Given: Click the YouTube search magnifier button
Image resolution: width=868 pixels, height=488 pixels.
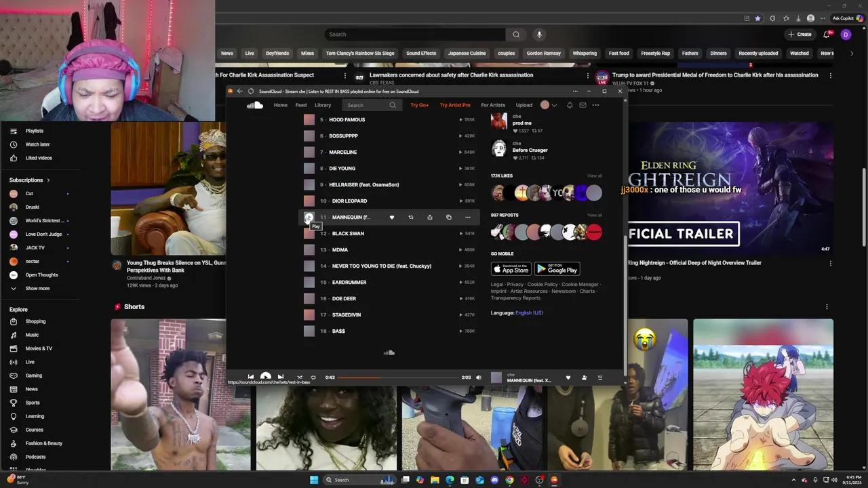Looking at the screenshot, I should (516, 35).
